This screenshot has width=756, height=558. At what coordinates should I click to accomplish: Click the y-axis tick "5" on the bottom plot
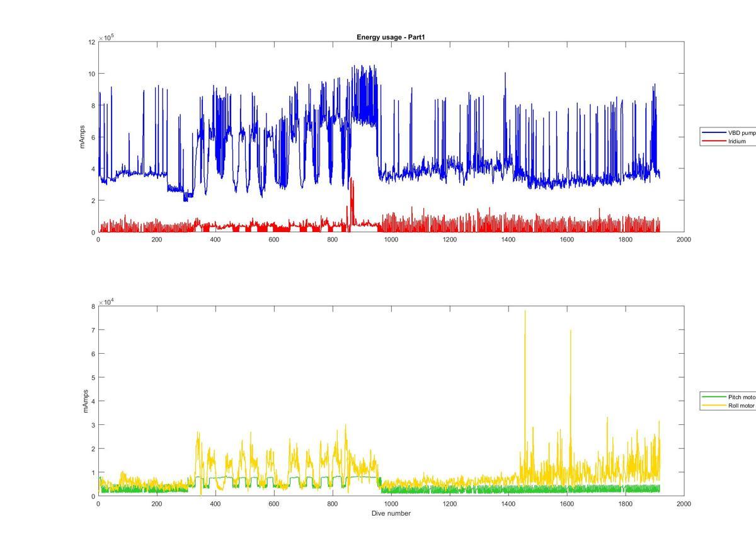pos(93,378)
